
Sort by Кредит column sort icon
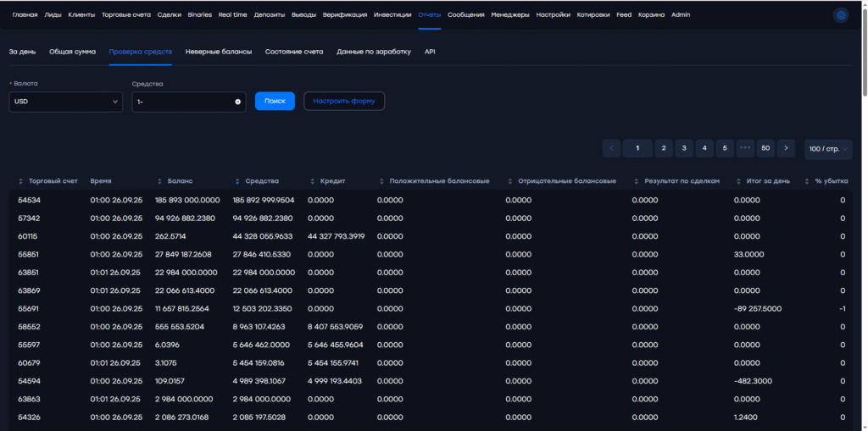[x=314, y=181]
